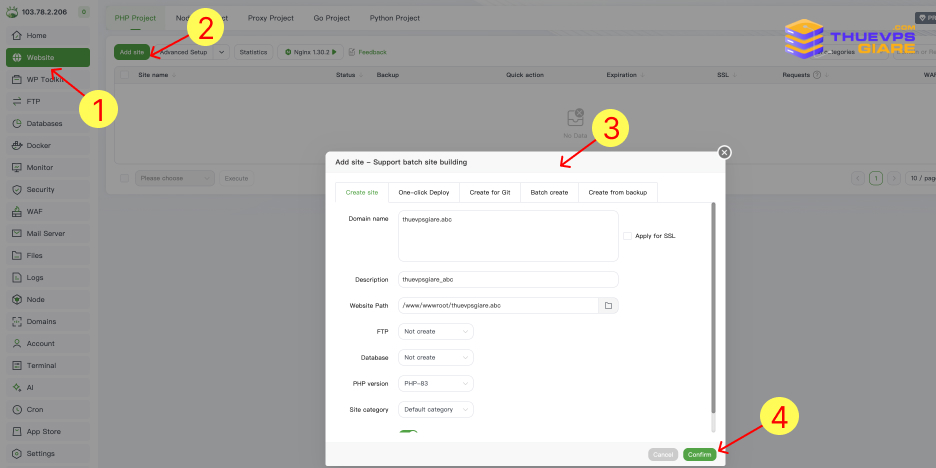Click the Cancel button in dialog
Image resolution: width=936 pixels, height=468 pixels.
(x=663, y=454)
